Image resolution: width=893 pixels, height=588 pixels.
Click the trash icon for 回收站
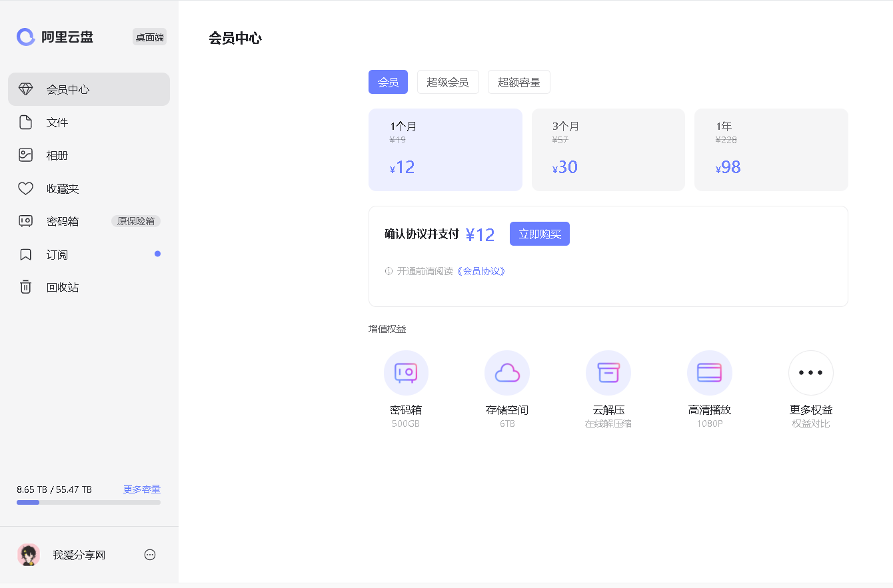[25, 287]
